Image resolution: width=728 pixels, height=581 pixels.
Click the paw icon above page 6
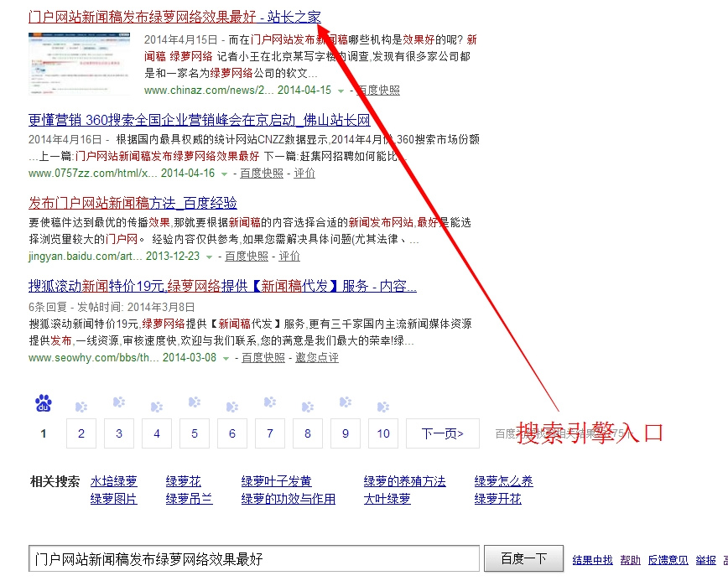232,407
